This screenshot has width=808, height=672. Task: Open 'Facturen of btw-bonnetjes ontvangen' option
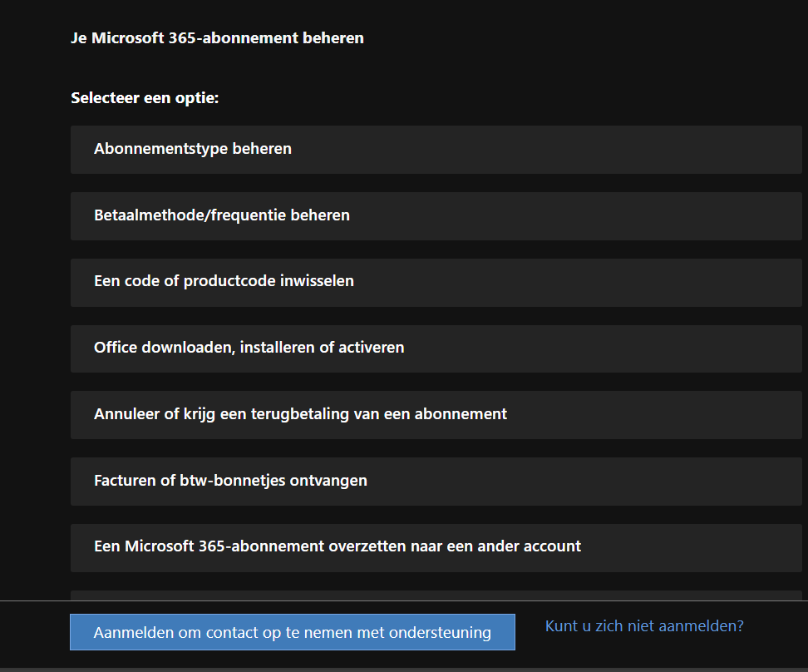pos(436,482)
